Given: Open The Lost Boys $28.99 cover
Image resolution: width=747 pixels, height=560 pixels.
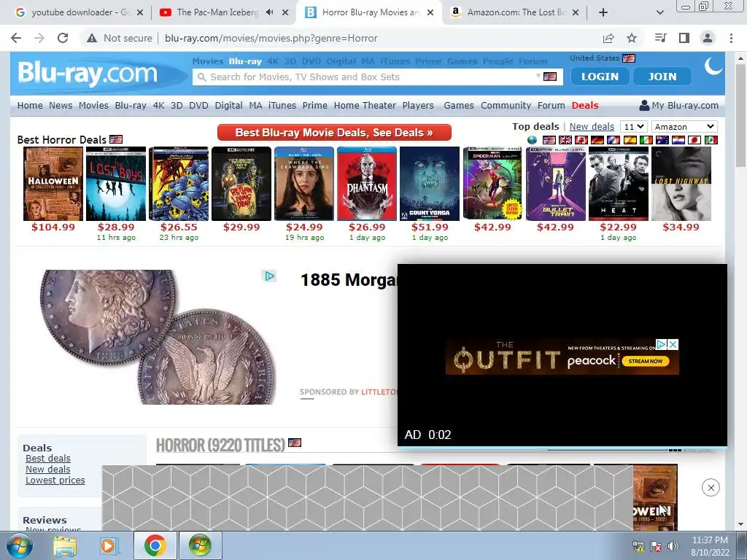Looking at the screenshot, I should [x=116, y=183].
